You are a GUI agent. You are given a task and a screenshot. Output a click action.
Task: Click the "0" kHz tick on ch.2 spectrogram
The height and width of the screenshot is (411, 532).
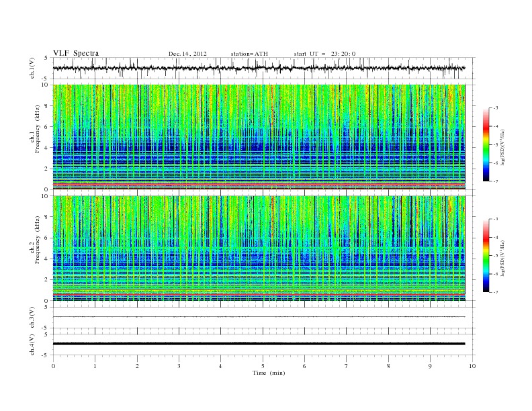coord(47,301)
